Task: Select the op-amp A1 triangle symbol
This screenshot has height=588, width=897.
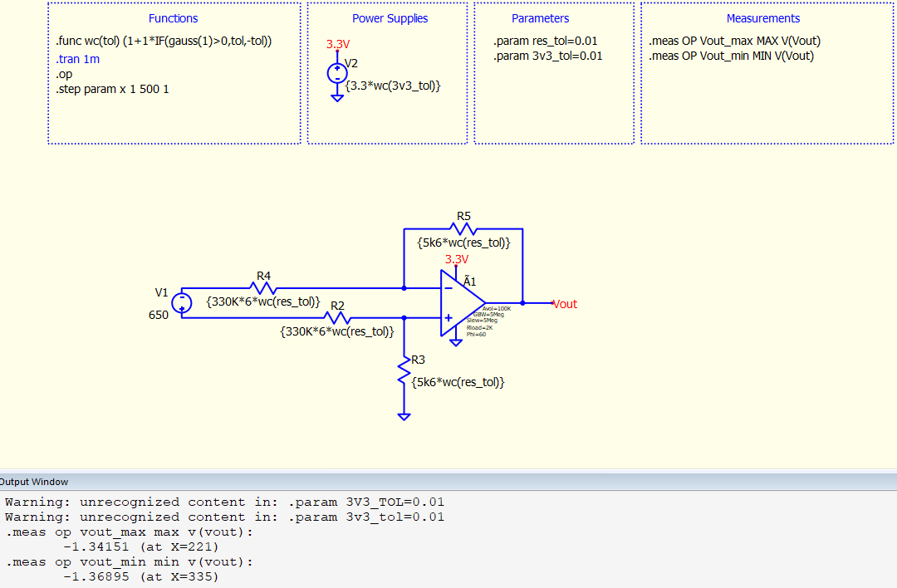Action: [461, 303]
